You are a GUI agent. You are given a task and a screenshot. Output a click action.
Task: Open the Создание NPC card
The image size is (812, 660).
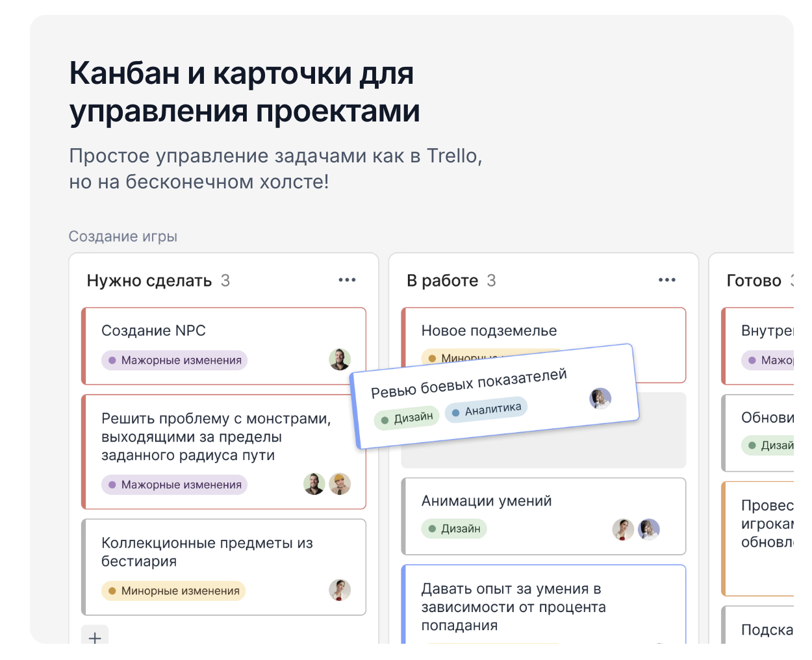[x=224, y=346]
